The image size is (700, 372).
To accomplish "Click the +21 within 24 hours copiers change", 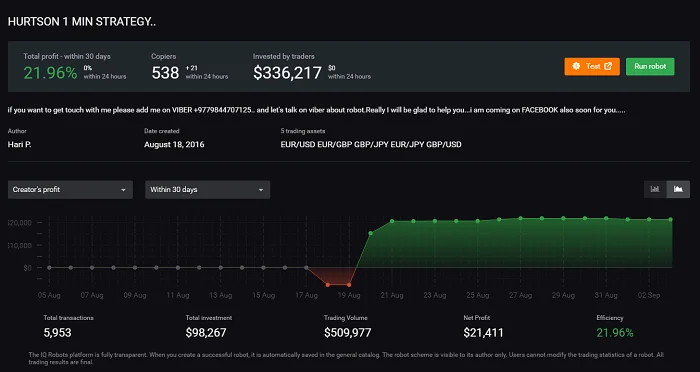I will point(207,72).
